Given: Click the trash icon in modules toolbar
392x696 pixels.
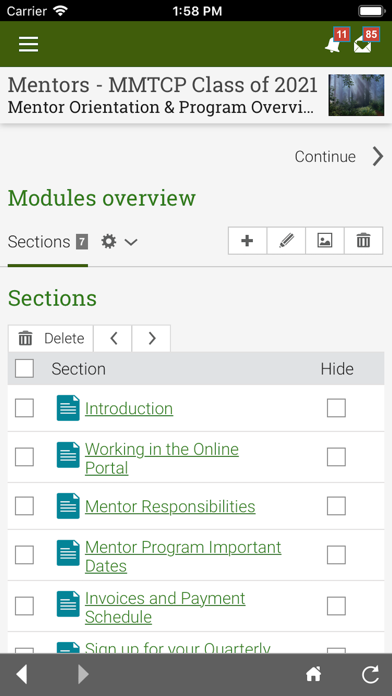Looking at the screenshot, I should 364,241.
